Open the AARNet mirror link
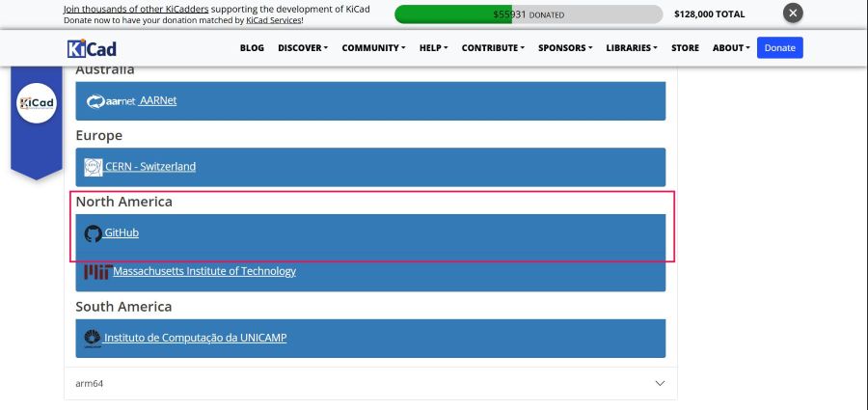The image size is (868, 410). pyautogui.click(x=158, y=100)
